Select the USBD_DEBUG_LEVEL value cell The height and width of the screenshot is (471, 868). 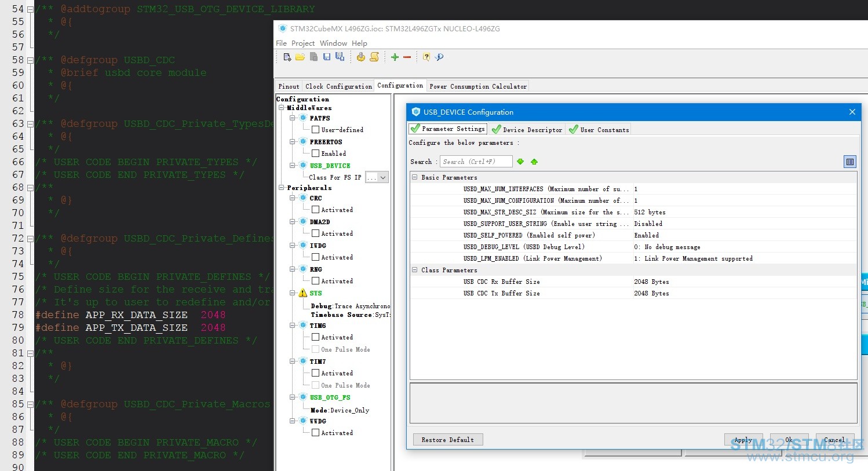click(745, 247)
